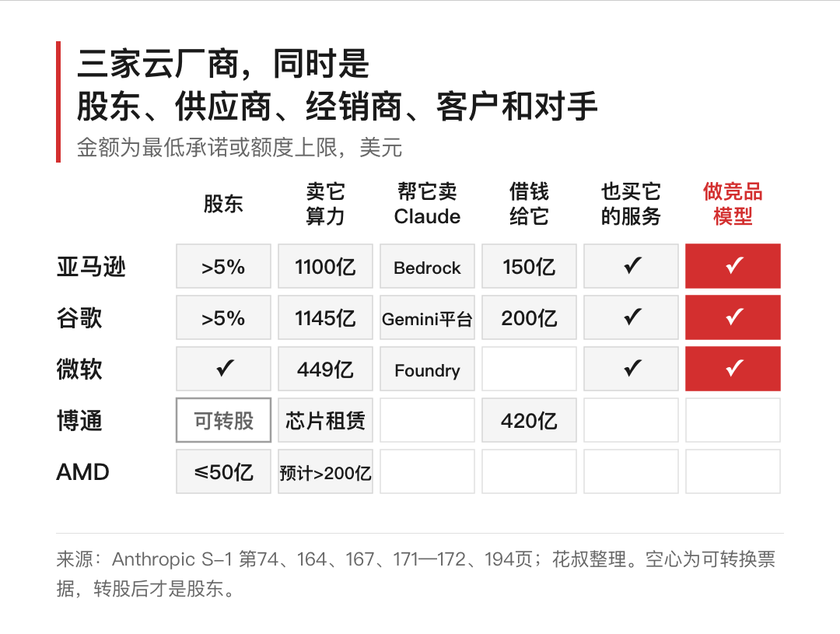Click the 谷歌 row label
Image resolution: width=840 pixels, height=634 pixels.
79,318
